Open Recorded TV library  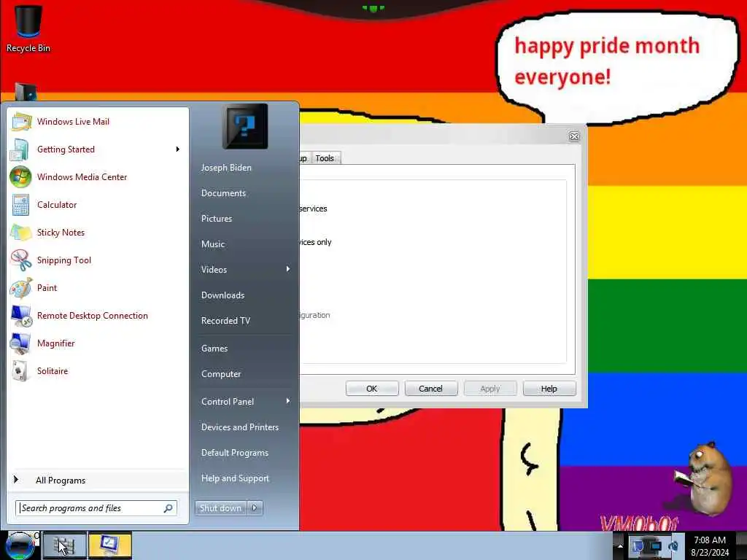point(226,321)
